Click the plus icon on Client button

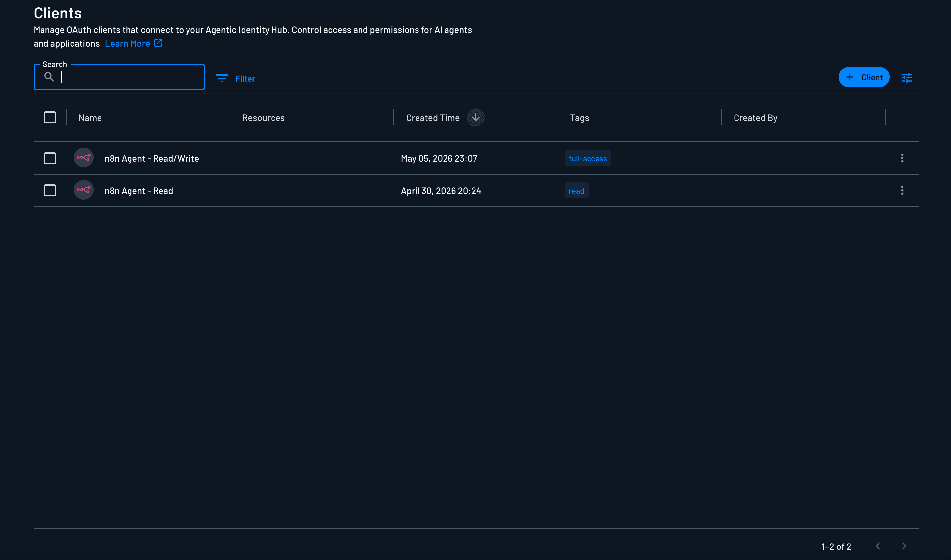850,77
